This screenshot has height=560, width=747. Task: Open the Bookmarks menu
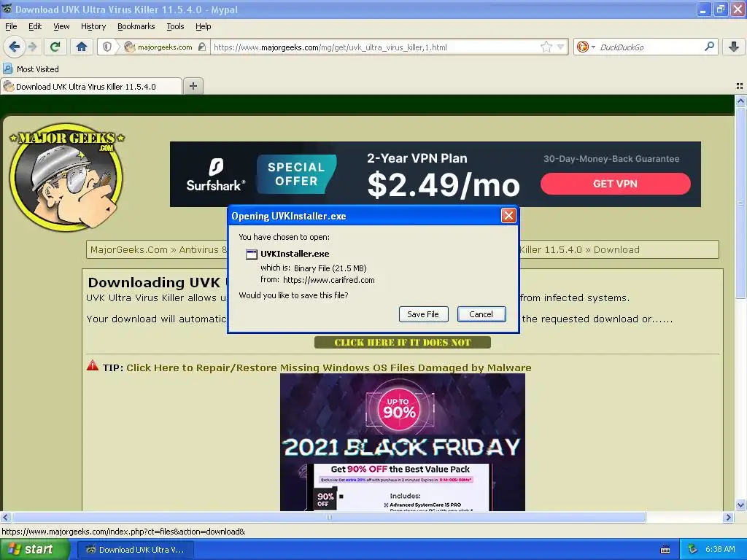136,26
